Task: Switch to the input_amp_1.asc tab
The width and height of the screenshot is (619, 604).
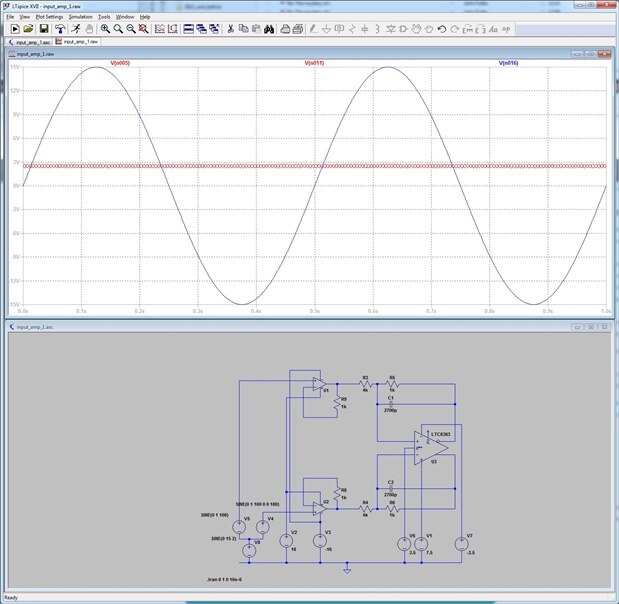Action: (x=29, y=42)
